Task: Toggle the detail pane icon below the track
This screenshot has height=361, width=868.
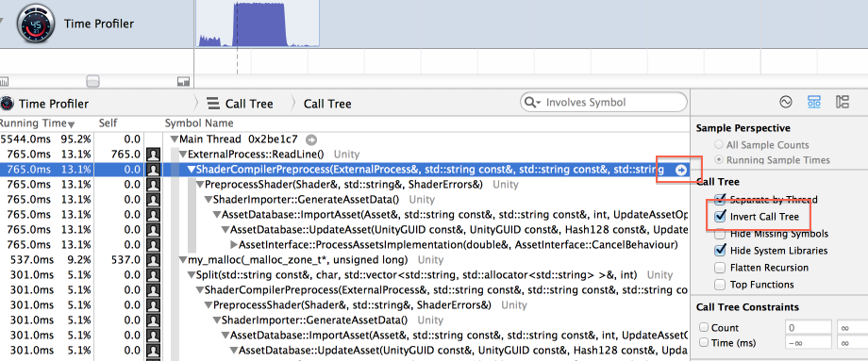Action: pos(184,82)
